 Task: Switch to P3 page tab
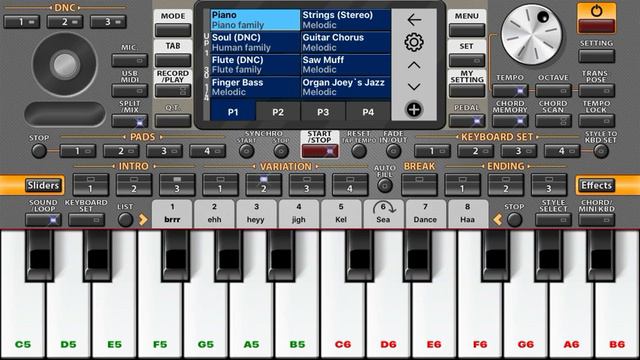(323, 112)
